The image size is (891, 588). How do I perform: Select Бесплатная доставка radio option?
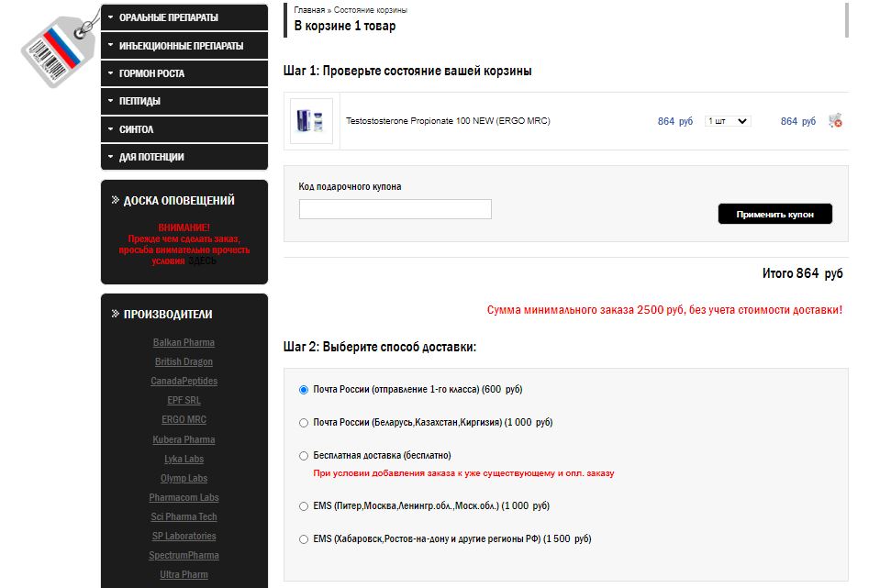click(x=304, y=456)
